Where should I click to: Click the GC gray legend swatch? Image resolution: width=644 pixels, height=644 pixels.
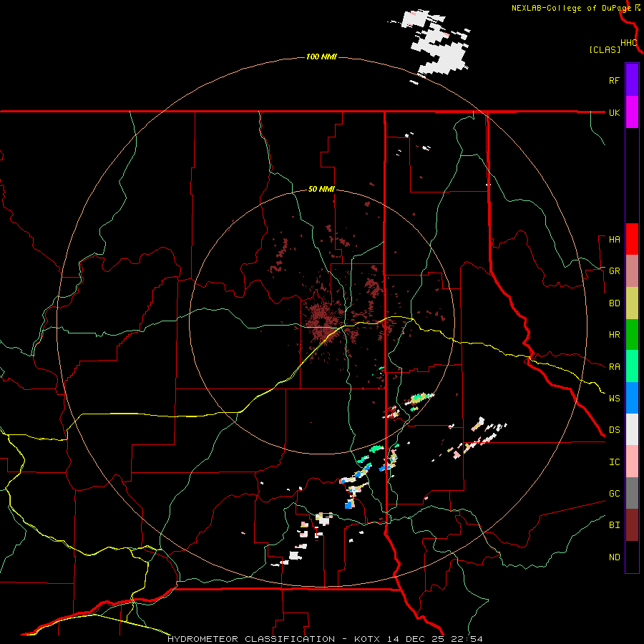632,493
